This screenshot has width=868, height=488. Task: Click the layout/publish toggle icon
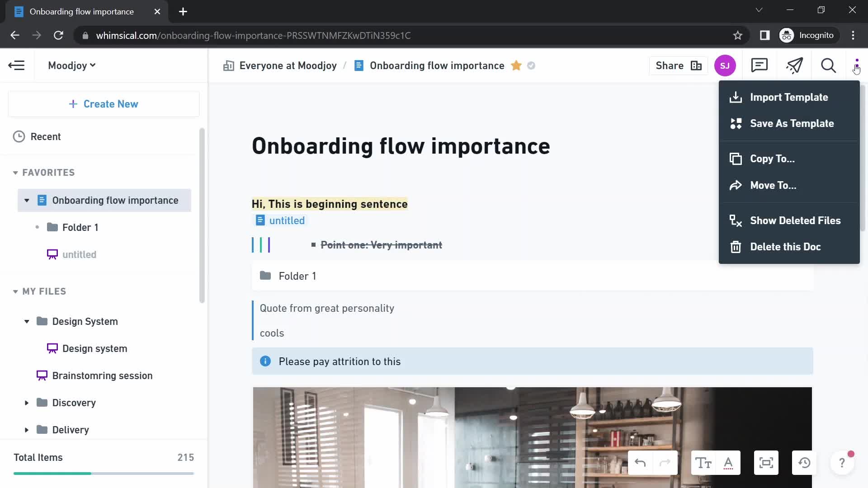696,66
